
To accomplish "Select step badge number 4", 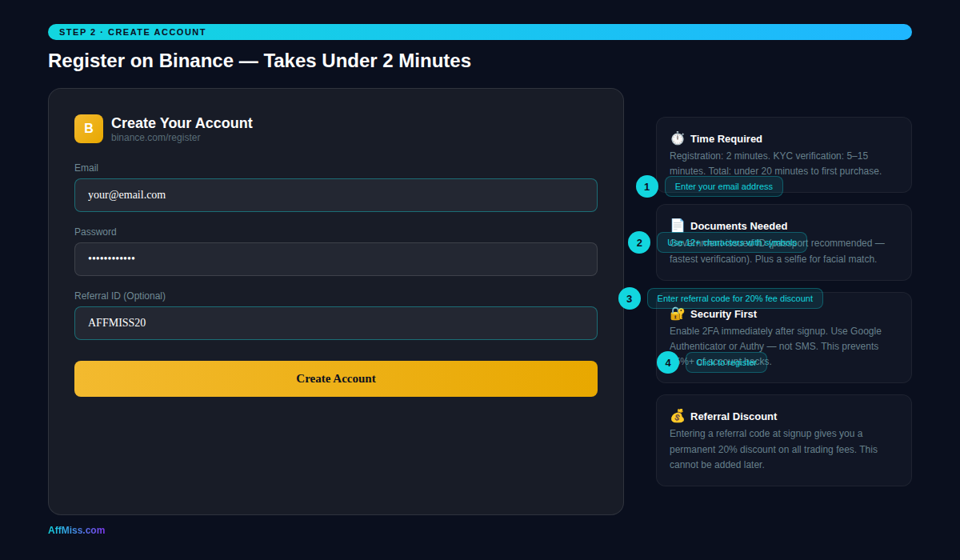I will coord(668,362).
